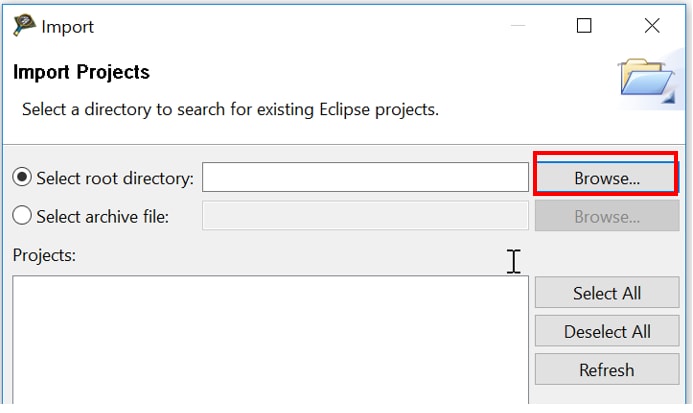The width and height of the screenshot is (693, 413).
Task: Click the open folder banner icon
Action: click(x=647, y=80)
